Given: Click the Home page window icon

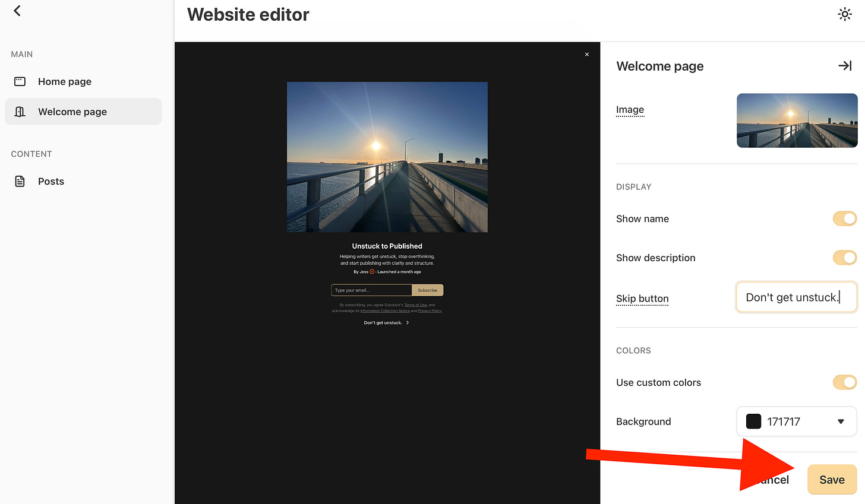Looking at the screenshot, I should [x=20, y=81].
